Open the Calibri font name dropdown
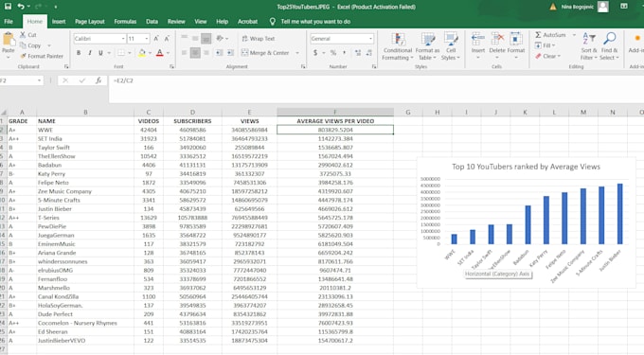Image resolution: width=644 pixels, height=355 pixels. click(123, 39)
